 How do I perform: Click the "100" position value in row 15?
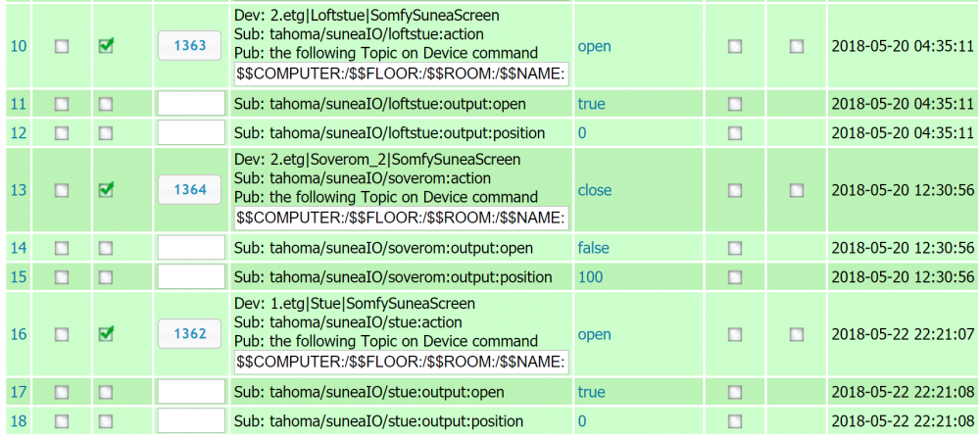pos(590,277)
